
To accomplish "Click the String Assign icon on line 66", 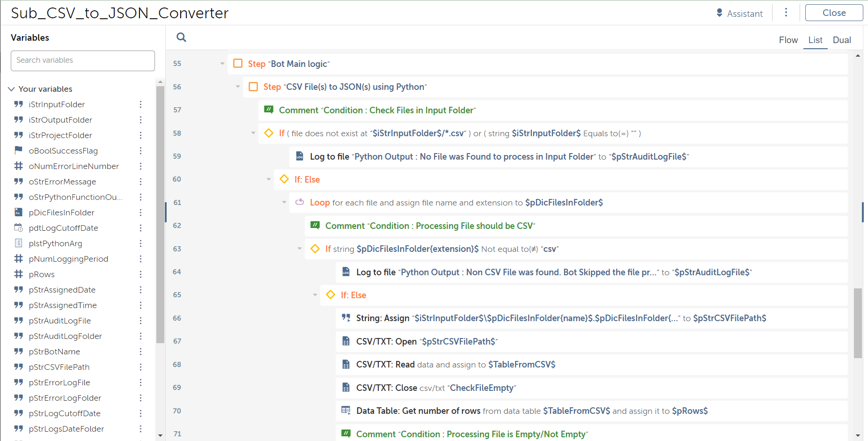I will tap(346, 318).
